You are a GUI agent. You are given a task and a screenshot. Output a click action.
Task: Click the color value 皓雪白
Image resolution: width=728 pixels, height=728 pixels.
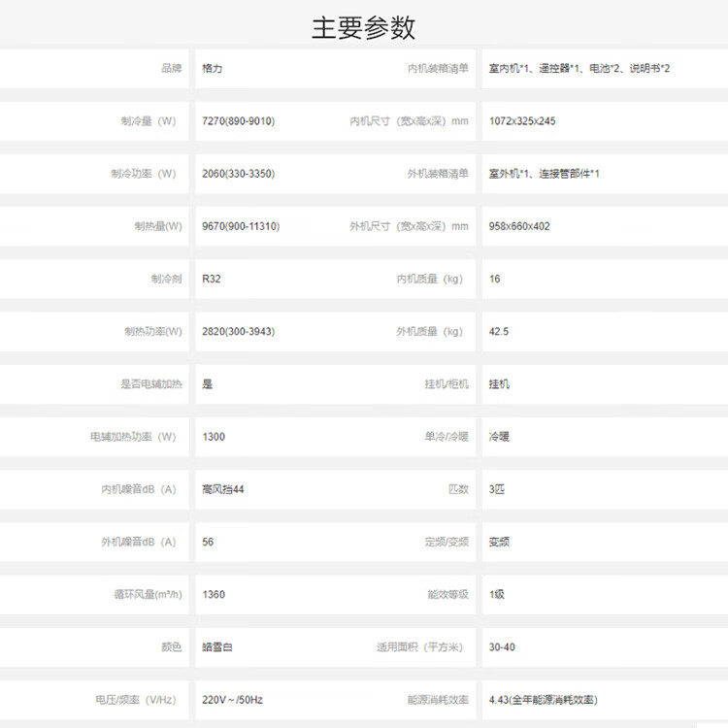[x=217, y=646]
